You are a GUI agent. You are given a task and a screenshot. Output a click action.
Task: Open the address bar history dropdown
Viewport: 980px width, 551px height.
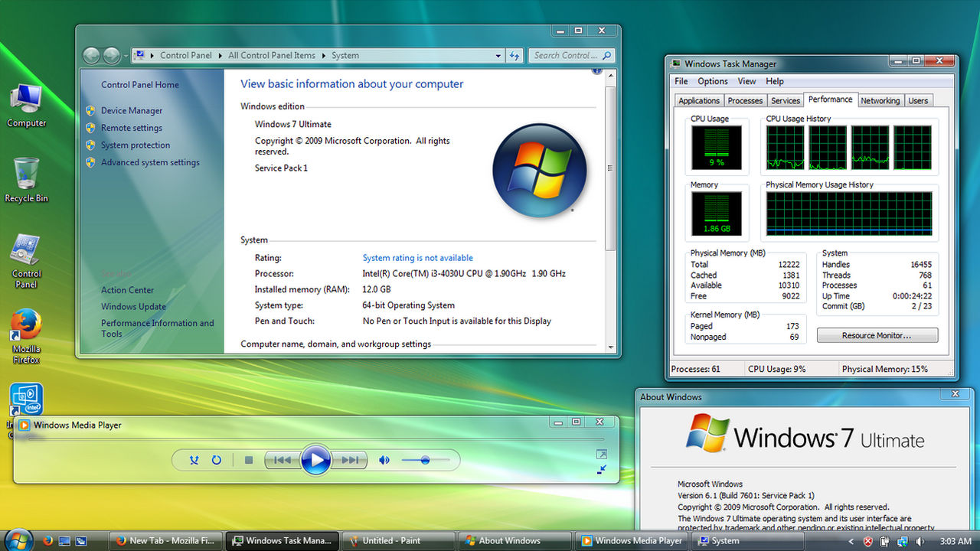click(x=498, y=55)
